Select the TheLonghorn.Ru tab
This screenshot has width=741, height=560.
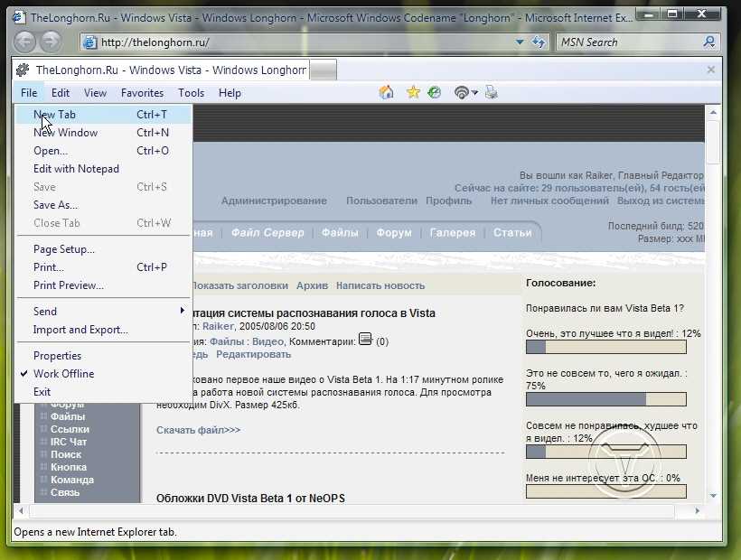point(162,70)
